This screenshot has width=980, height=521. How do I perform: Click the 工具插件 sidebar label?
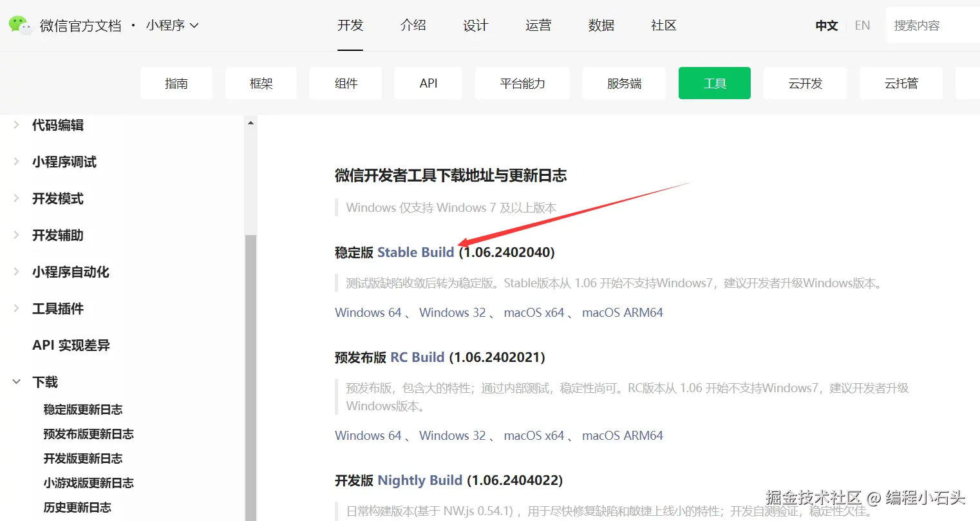[58, 308]
